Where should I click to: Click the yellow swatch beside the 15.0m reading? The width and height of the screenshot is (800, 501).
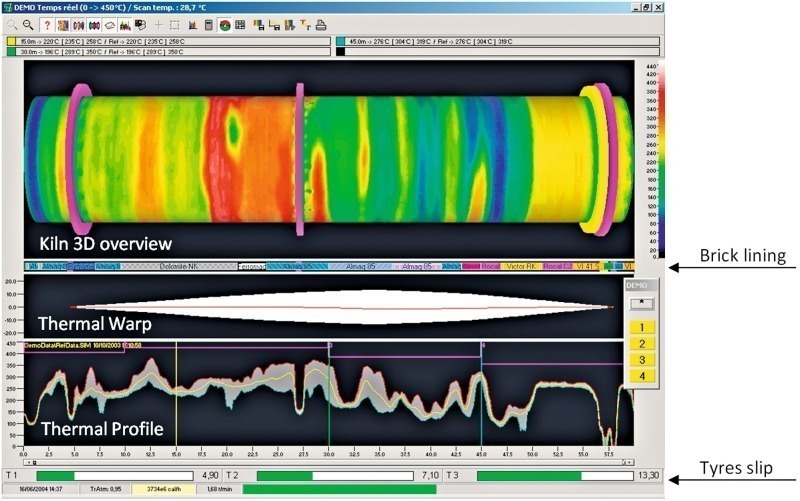(x=10, y=41)
